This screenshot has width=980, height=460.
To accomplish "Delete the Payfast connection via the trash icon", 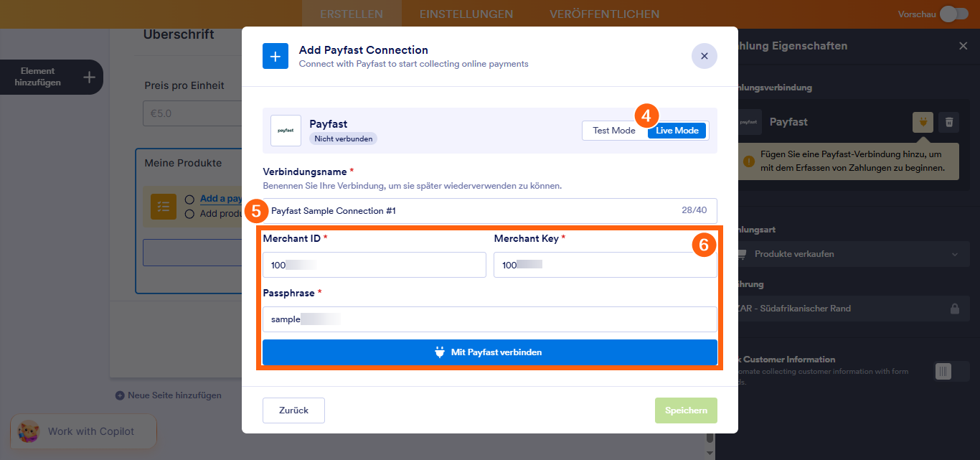I will tap(948, 122).
